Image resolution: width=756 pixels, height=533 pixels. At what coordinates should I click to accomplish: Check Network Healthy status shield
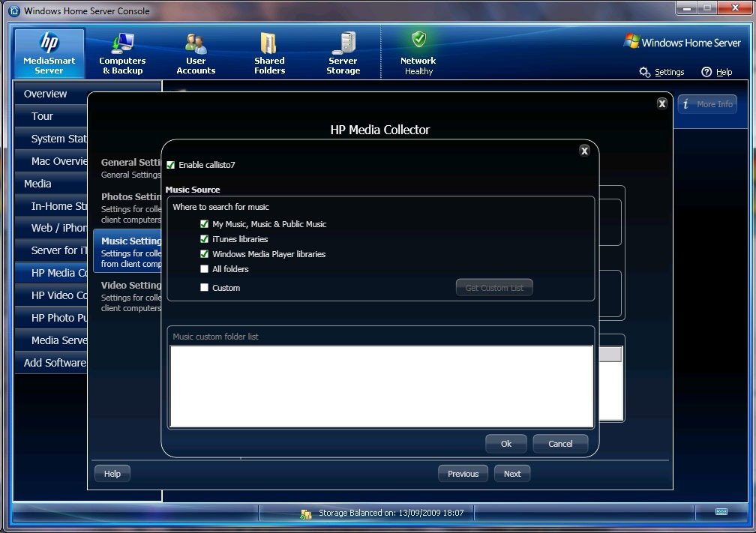(x=418, y=40)
